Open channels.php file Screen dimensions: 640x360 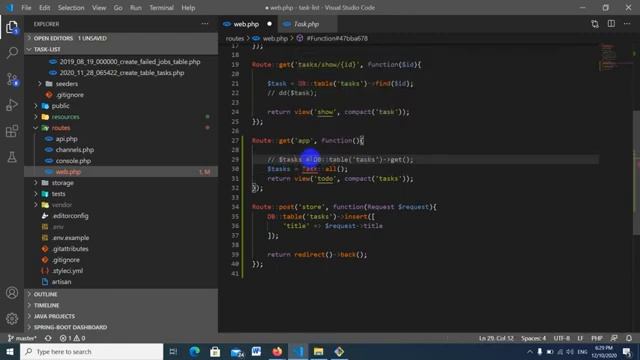tap(75, 150)
